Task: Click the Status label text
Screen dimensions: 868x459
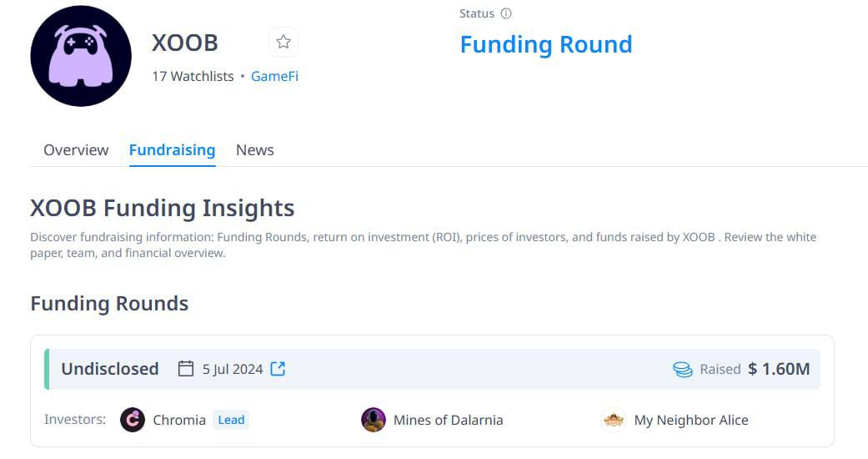Action: (477, 13)
